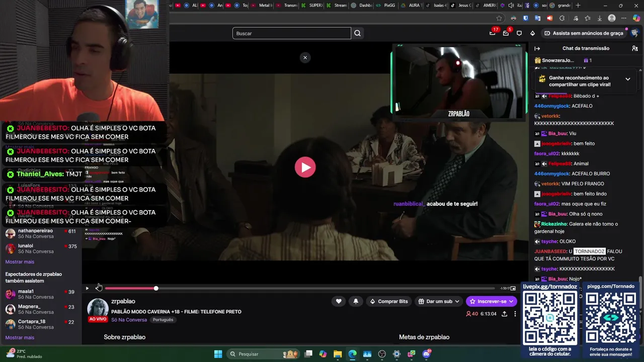
Task: Toggle picture-in-picture mode on the player
Action: pos(513,289)
